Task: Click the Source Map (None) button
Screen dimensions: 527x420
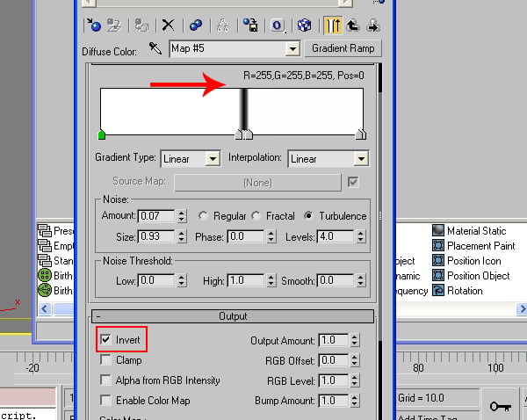Action: (257, 183)
